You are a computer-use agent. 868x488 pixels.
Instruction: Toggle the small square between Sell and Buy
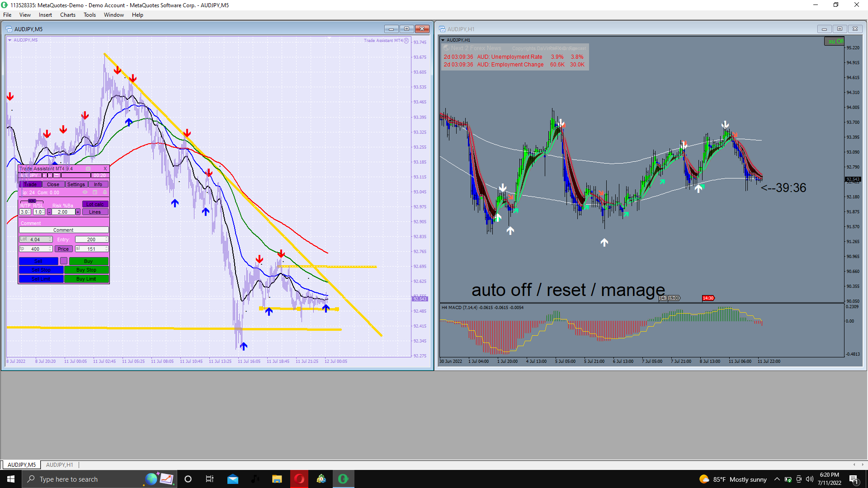pyautogui.click(x=64, y=261)
